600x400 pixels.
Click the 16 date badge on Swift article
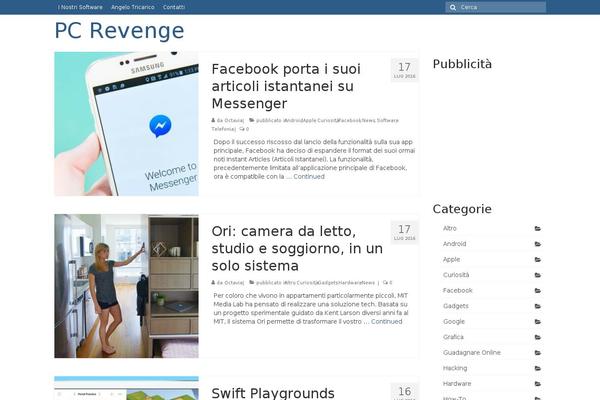[x=404, y=392]
